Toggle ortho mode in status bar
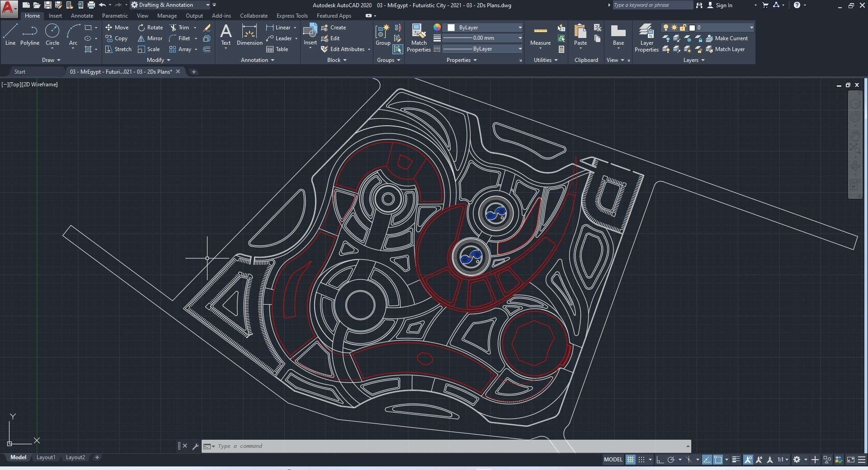The image size is (868, 470). [x=660, y=460]
